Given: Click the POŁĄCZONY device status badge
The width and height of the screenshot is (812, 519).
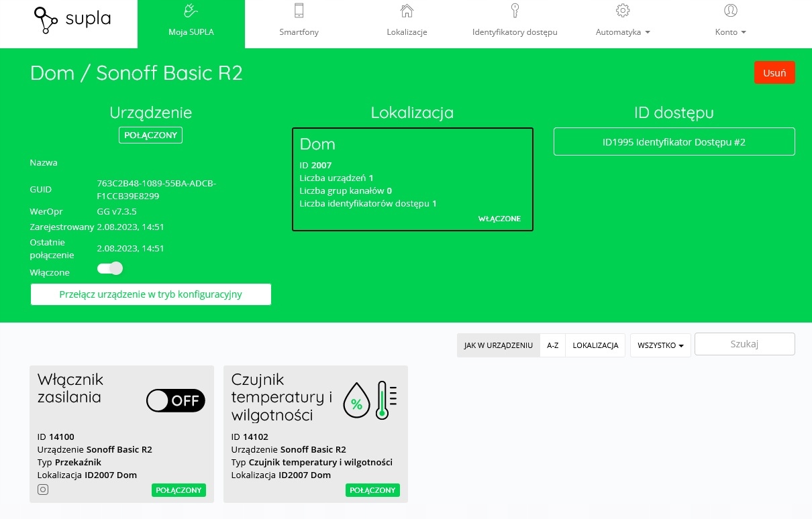Looking at the screenshot, I should [x=151, y=135].
